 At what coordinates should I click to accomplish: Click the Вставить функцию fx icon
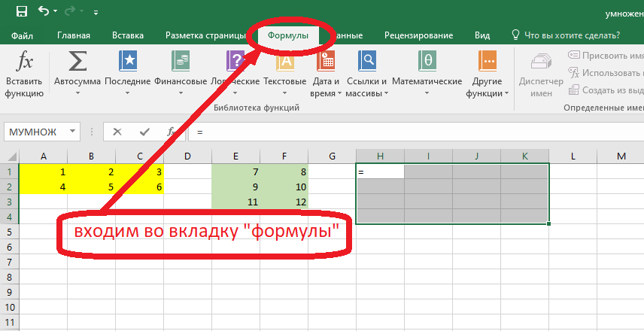point(24,62)
